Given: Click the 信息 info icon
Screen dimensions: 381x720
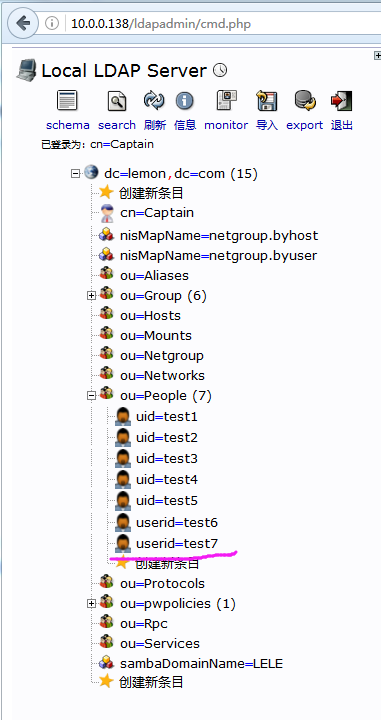Looking at the screenshot, I should coord(185,101).
